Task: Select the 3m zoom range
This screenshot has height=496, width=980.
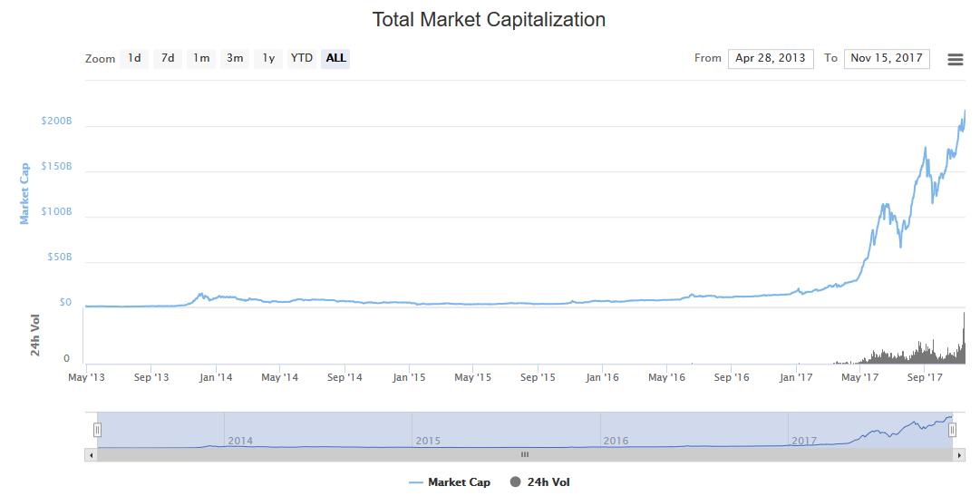Action: click(235, 59)
